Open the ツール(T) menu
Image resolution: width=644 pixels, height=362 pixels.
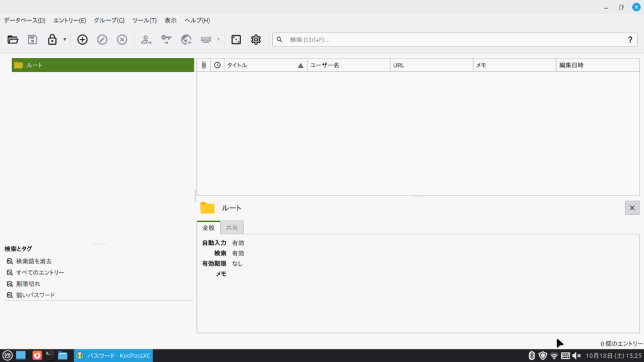point(144,21)
